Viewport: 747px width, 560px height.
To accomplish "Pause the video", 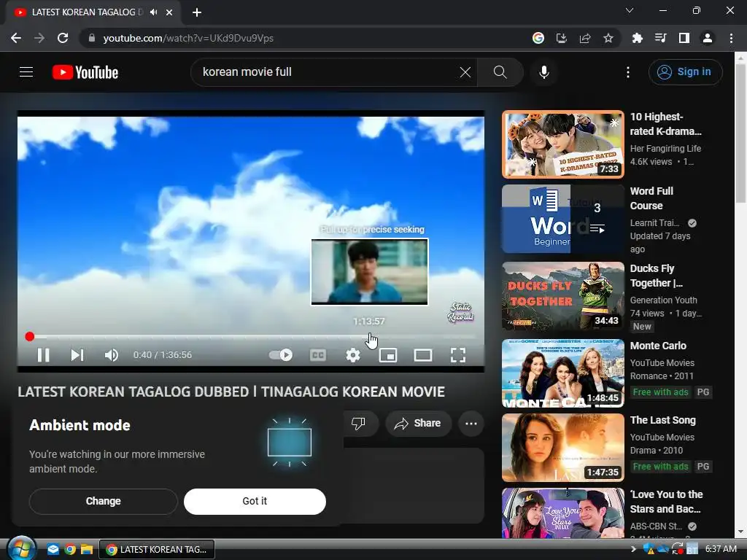I will 43,355.
